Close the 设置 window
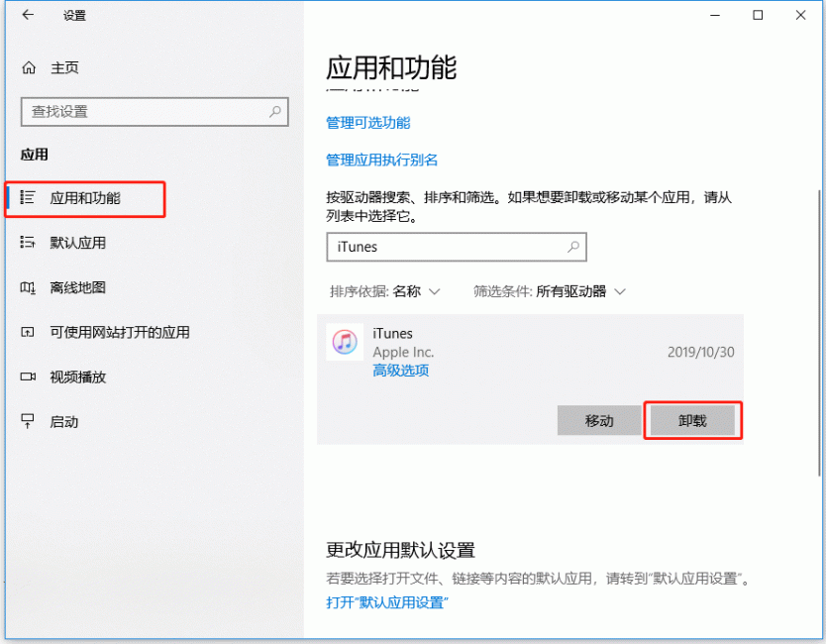The width and height of the screenshot is (826, 644). click(800, 15)
